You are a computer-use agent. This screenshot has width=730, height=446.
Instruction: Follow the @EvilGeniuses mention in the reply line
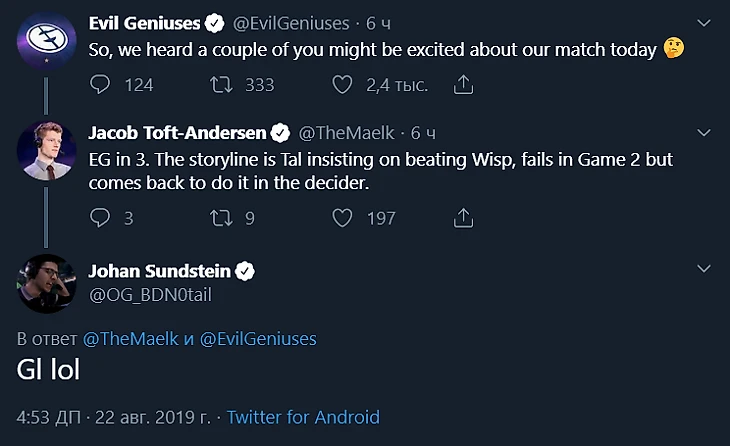[x=258, y=339]
